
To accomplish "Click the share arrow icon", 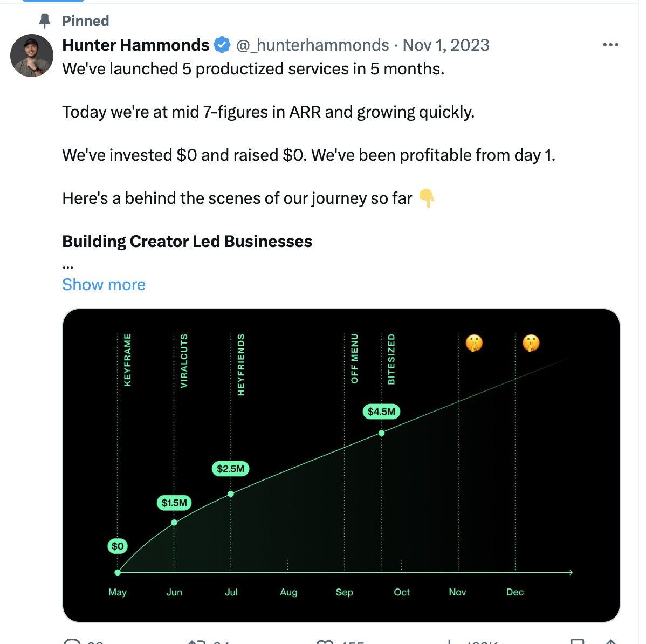I will (610, 641).
